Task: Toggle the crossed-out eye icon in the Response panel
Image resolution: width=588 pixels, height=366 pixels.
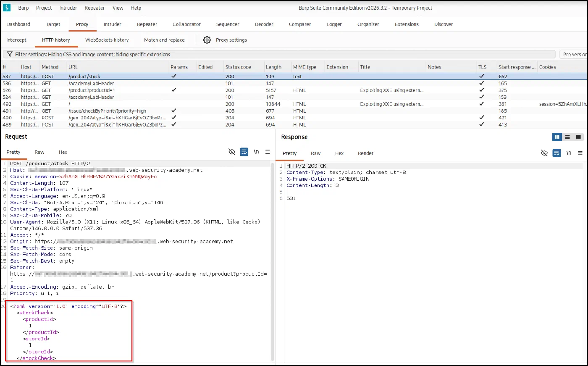Action: [x=544, y=153]
